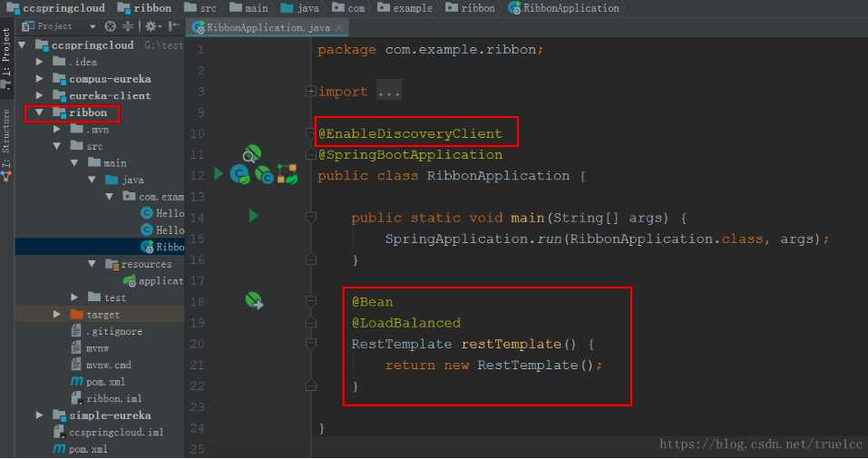Expand the target folder arrow
Viewport: 868px width, 459px height.
click(x=57, y=314)
